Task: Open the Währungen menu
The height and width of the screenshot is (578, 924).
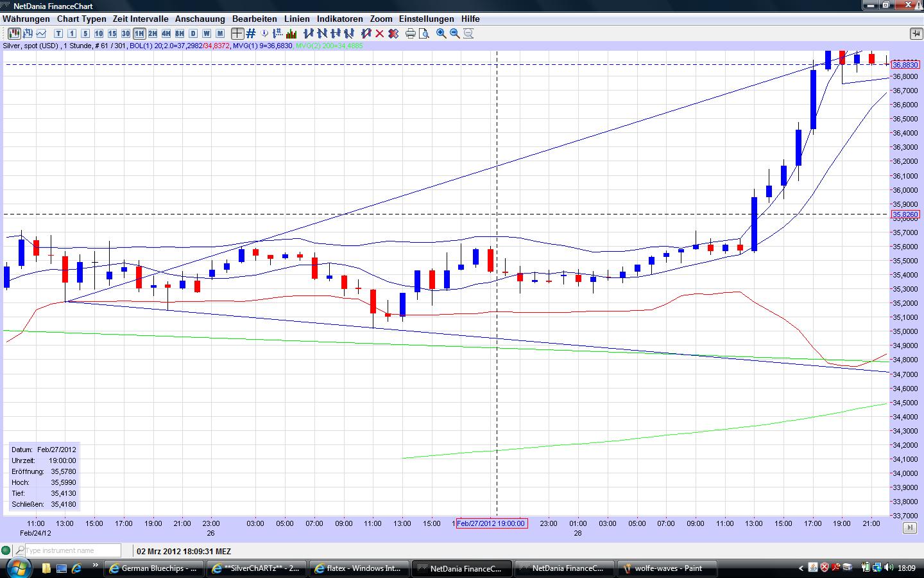Action: point(26,19)
